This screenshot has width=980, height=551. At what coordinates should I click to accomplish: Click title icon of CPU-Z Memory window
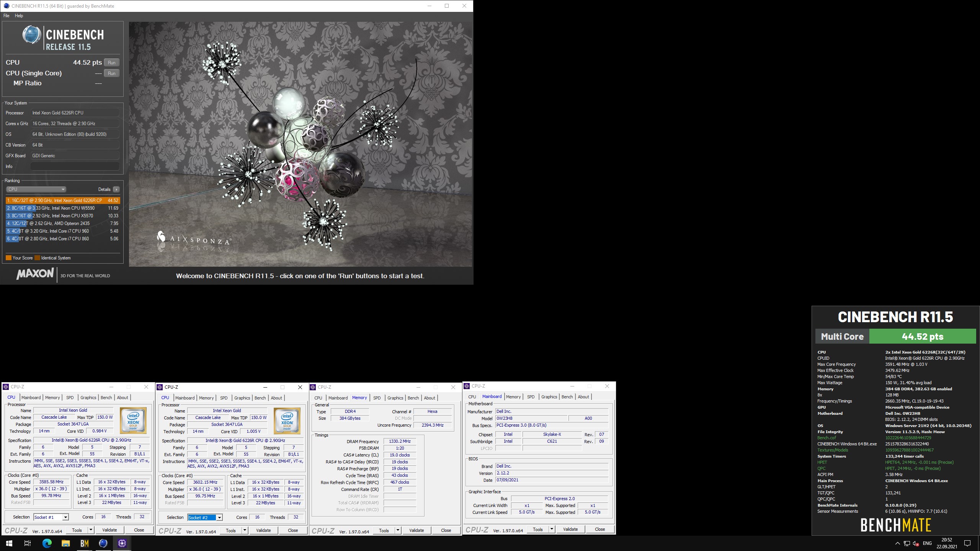313,387
